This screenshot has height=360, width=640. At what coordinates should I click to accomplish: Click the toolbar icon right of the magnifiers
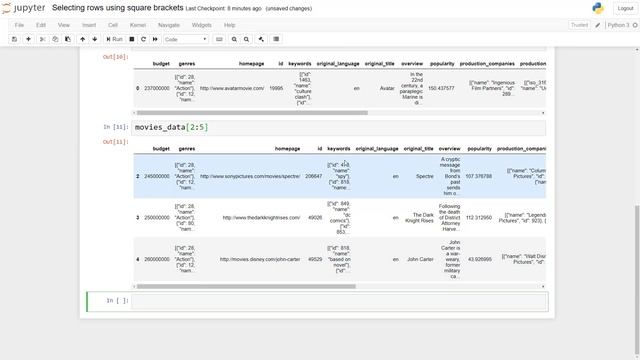(x=261, y=39)
